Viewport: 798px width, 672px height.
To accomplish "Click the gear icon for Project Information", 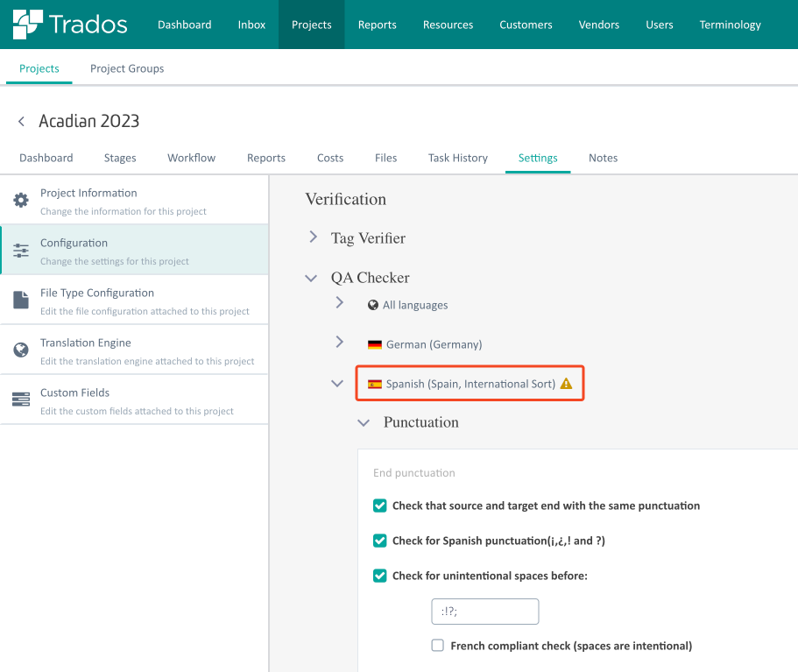I will coord(21,200).
